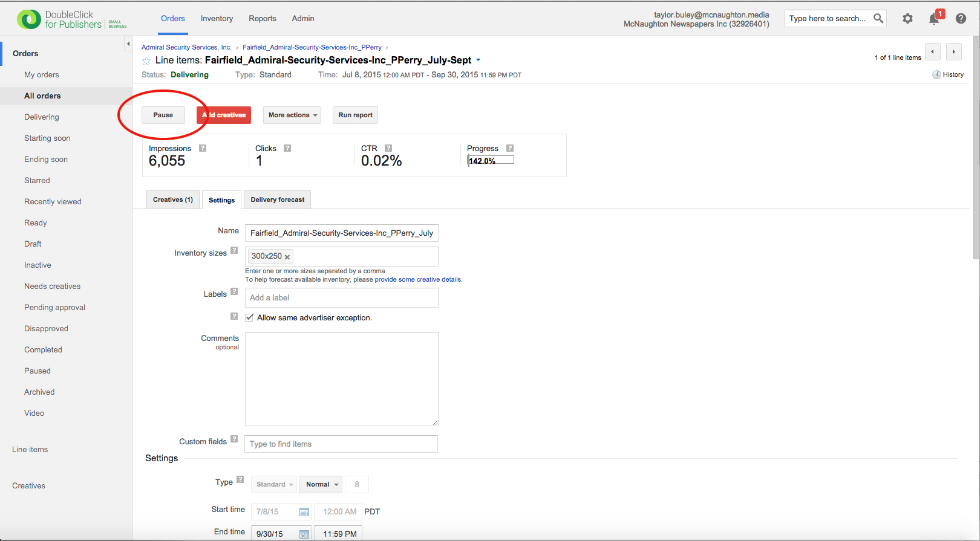980x541 pixels.
Task: Pause the line item
Action: click(x=163, y=115)
